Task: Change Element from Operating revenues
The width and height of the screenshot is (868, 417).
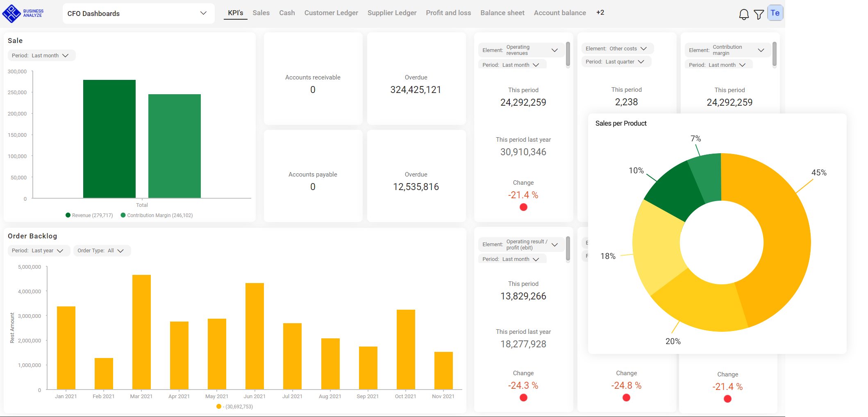Action: coord(519,50)
